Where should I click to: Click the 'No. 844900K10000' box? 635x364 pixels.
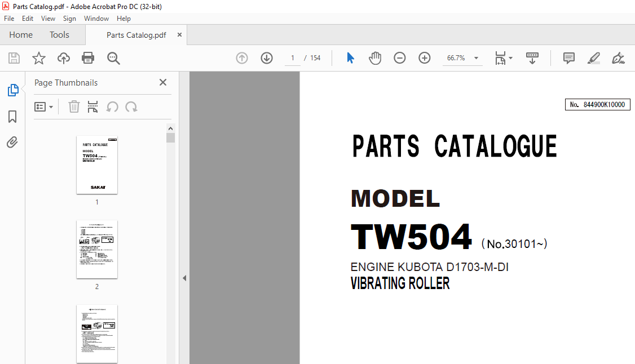598,105
